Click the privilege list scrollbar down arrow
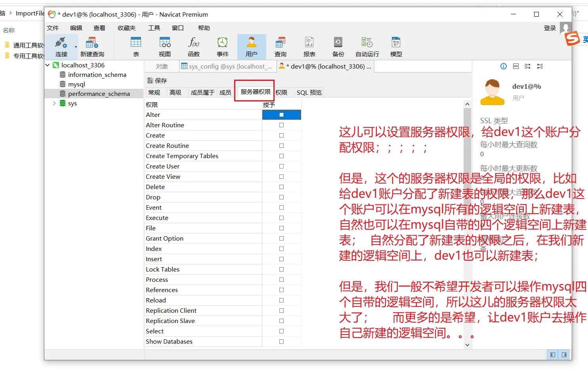Viewport: 588px width, 371px height. click(467, 345)
